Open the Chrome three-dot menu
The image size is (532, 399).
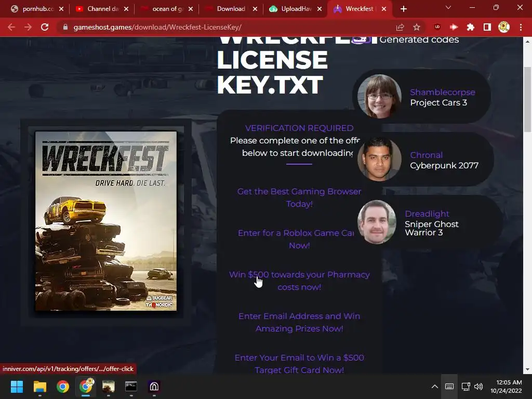521,27
